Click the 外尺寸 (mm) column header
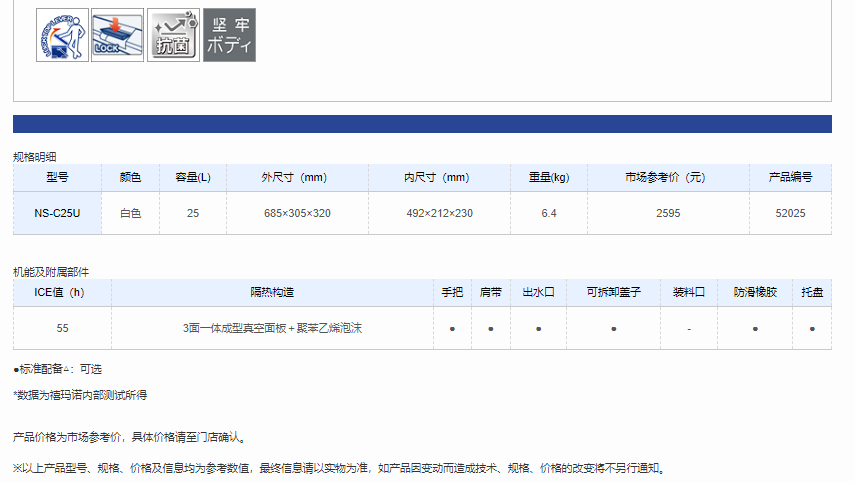This screenshot has height=483, width=861. pos(297,177)
